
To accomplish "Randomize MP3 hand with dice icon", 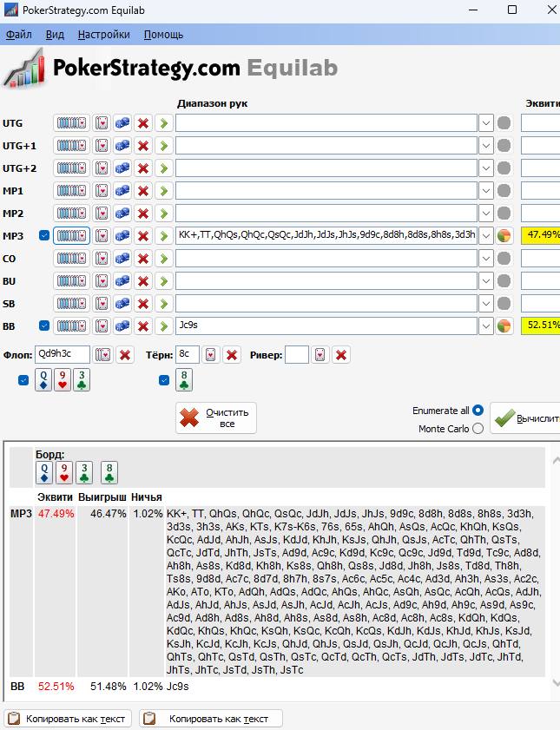I will (x=122, y=235).
